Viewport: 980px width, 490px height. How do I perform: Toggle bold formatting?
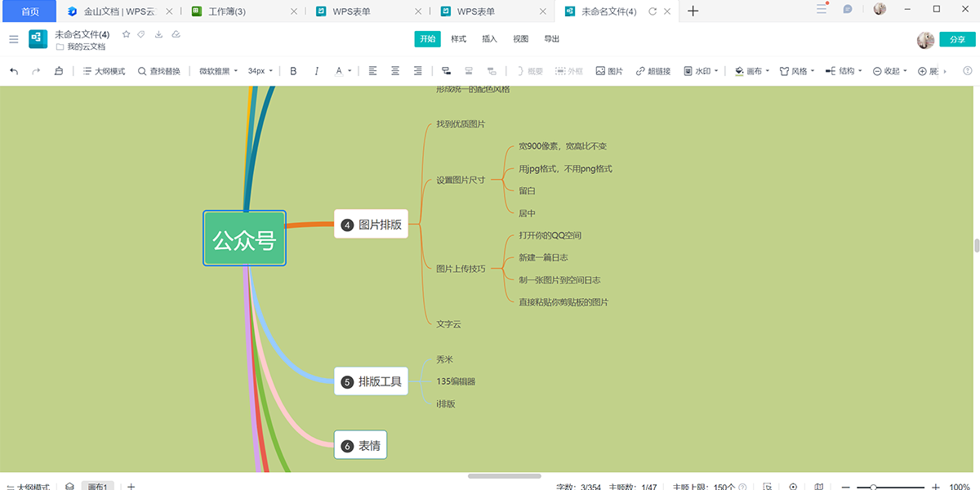pos(293,71)
